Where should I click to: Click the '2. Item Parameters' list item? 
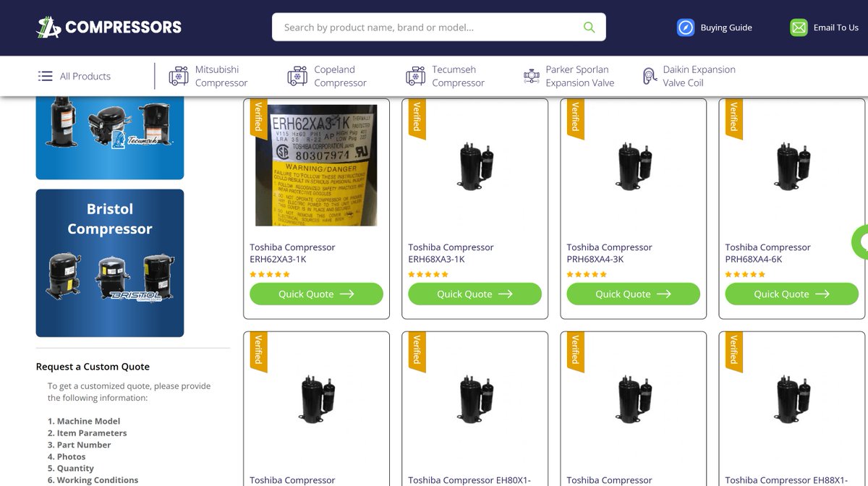pos(87,433)
